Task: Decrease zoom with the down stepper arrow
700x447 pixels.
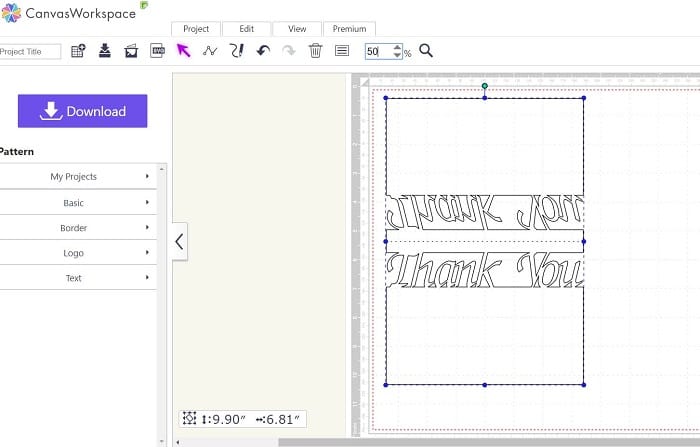Action: point(397,55)
